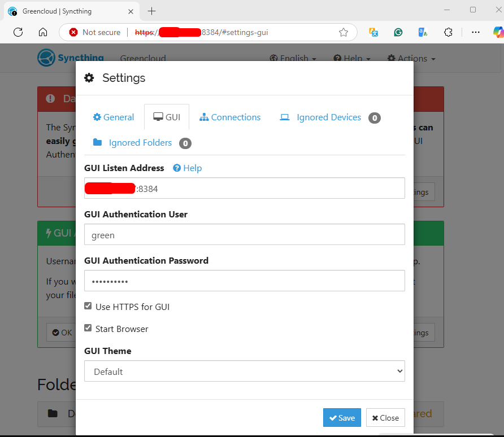Open browser Extensions puzzle icon
The width and height of the screenshot is (504, 437).
coord(447,32)
